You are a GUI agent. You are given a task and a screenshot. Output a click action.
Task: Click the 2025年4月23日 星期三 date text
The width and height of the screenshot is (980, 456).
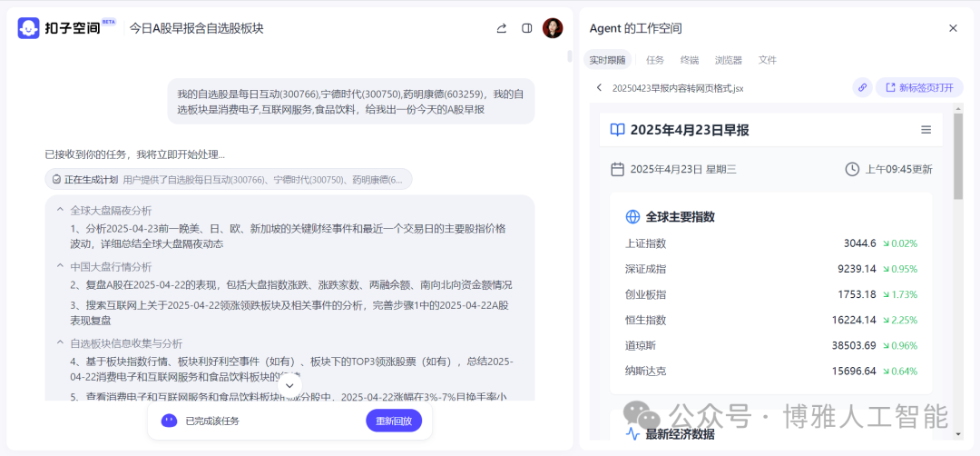pos(684,169)
